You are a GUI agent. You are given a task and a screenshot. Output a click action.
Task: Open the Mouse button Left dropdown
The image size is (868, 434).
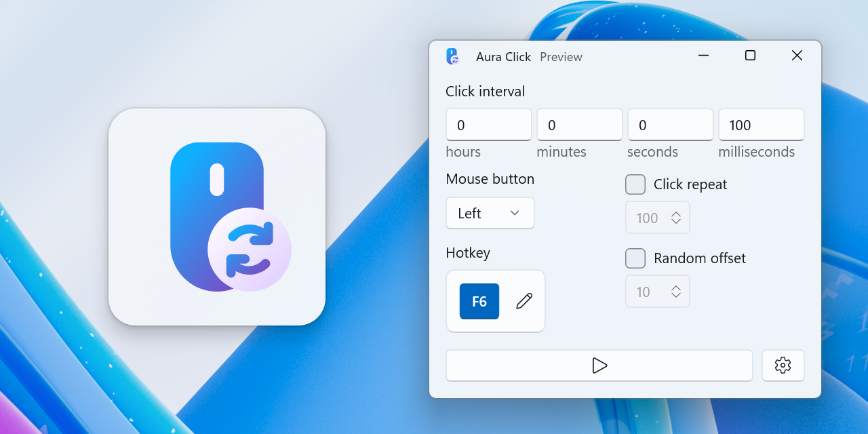490,213
